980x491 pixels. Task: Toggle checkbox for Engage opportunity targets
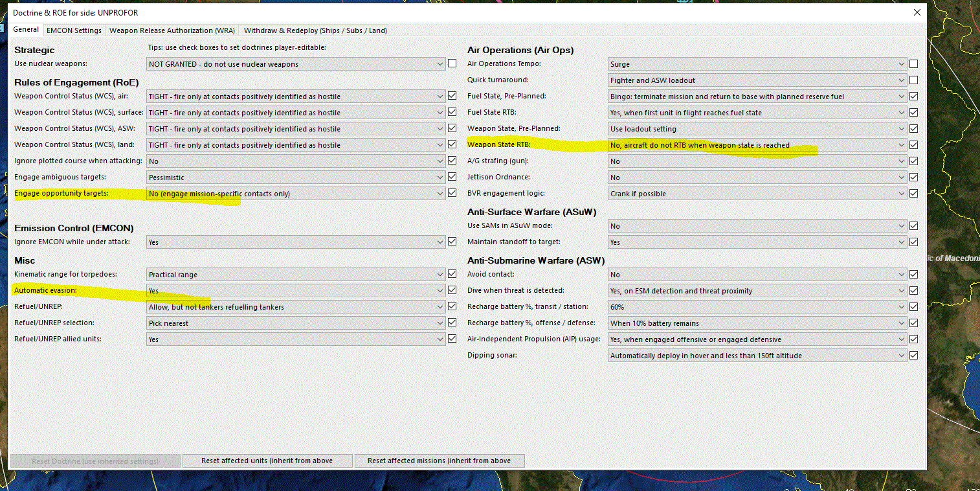(452, 193)
